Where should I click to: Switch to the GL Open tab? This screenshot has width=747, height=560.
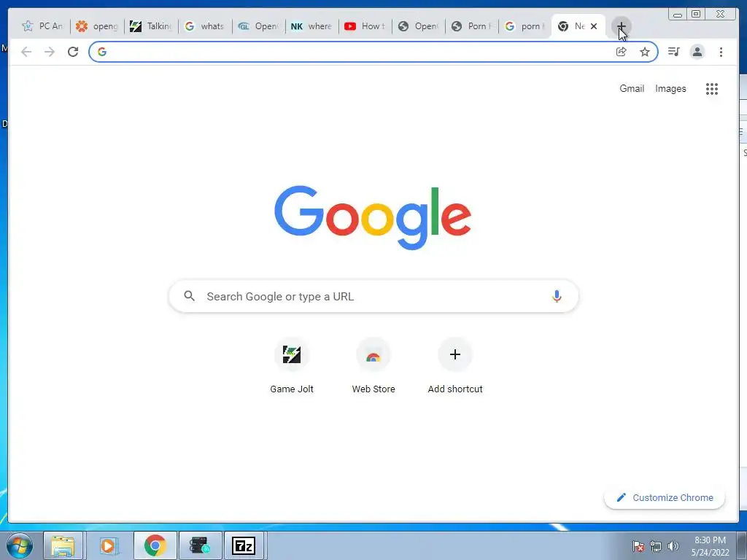[259, 26]
